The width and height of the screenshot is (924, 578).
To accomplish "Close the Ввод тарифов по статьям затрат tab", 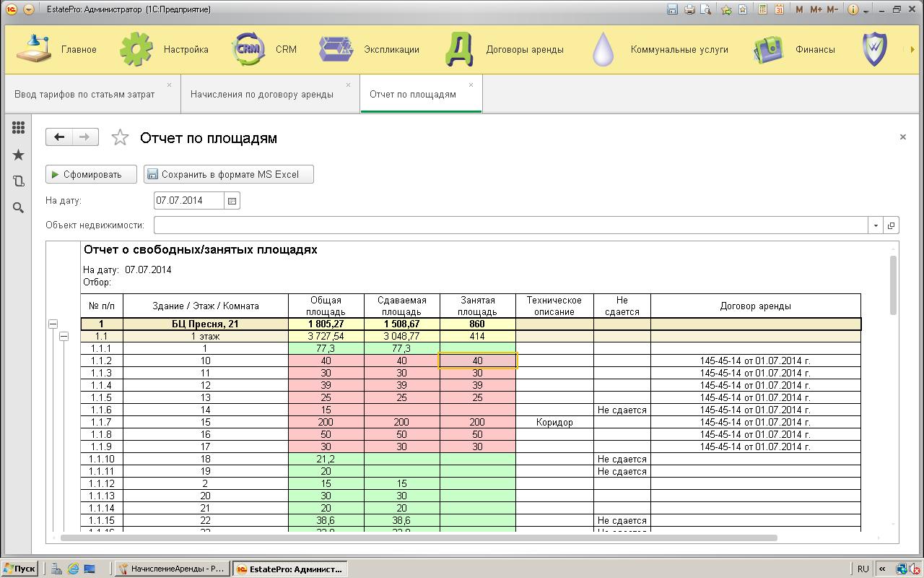I will pos(170,85).
